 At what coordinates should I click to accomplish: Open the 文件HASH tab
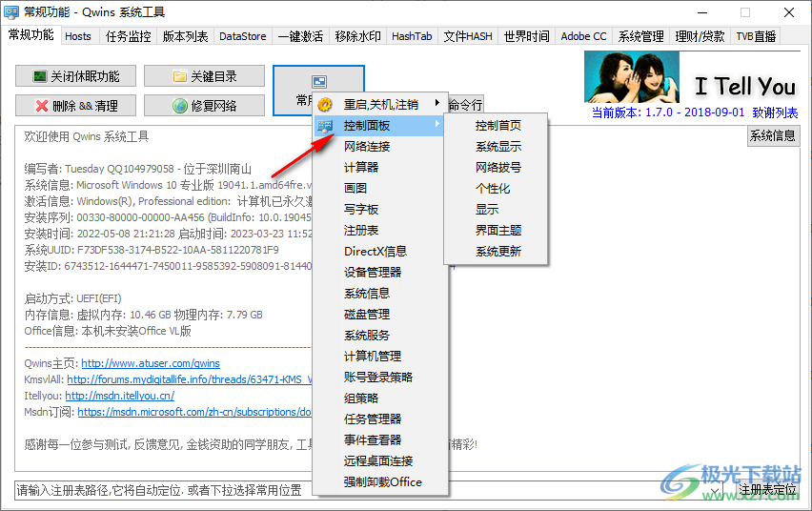click(468, 36)
